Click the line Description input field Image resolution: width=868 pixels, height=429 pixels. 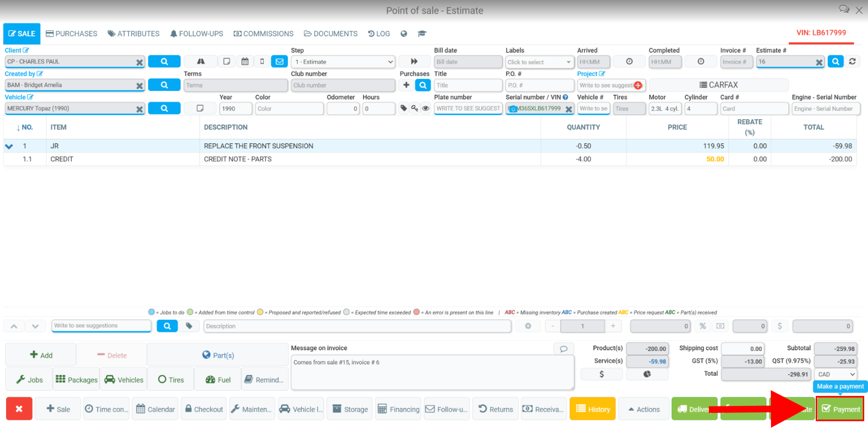[357, 326]
